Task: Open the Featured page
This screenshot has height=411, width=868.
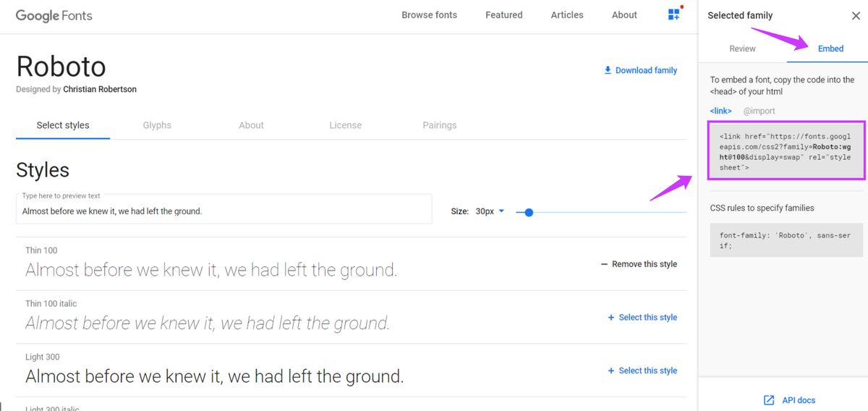Action: (504, 14)
